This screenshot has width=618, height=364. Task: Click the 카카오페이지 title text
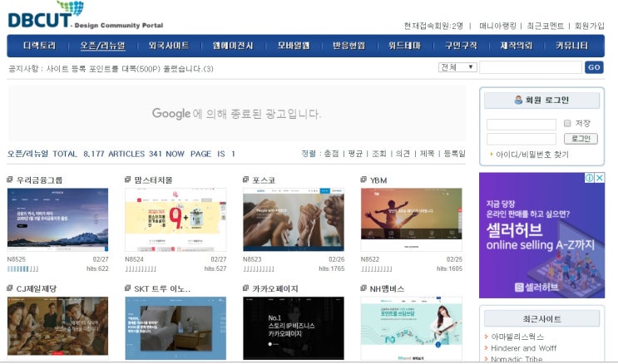coord(275,288)
